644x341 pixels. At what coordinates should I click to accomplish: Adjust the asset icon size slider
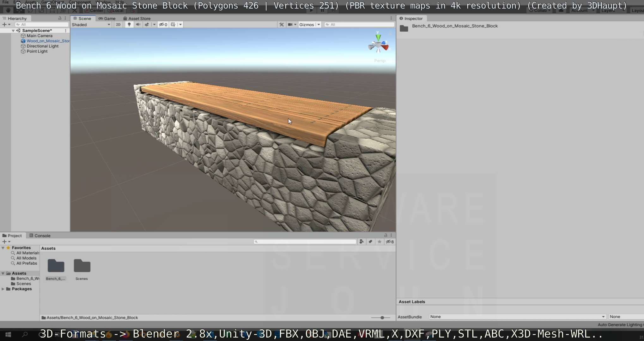coord(382,318)
